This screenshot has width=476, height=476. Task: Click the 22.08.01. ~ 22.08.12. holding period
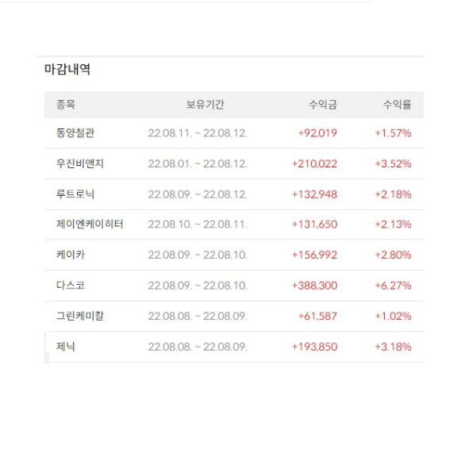coord(198,163)
